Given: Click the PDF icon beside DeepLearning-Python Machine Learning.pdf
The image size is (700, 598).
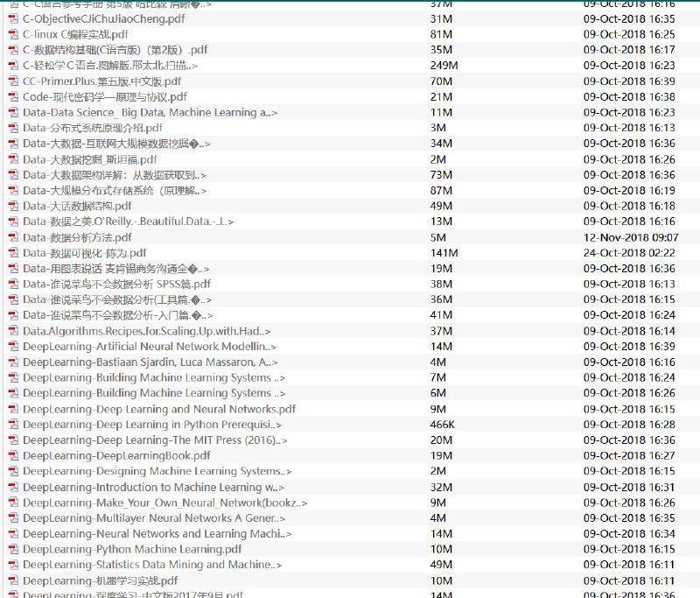Looking at the screenshot, I should [15, 549].
